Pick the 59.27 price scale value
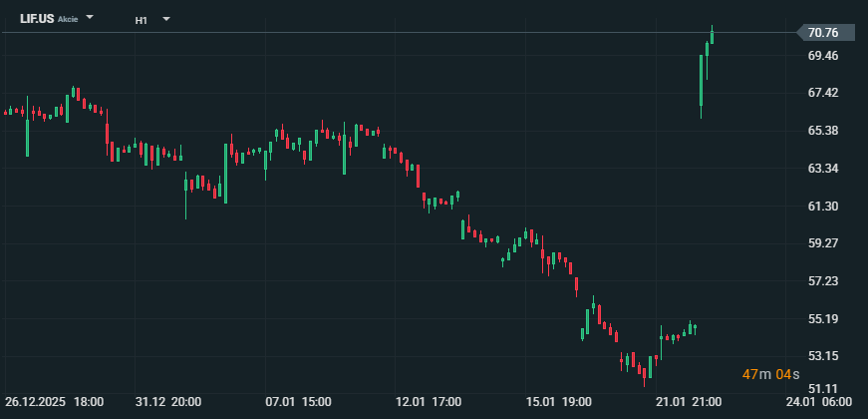The width and height of the screenshot is (868, 419). pyautogui.click(x=823, y=243)
